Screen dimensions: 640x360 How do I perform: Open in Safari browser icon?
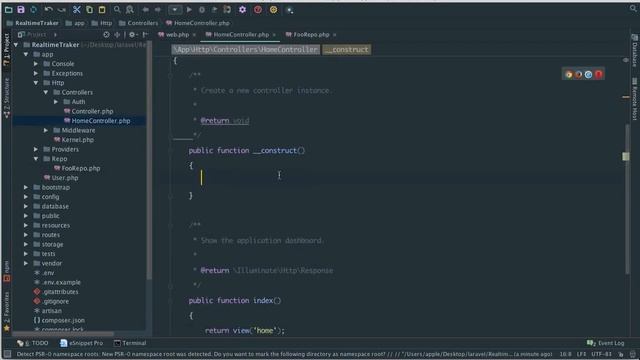click(x=588, y=74)
